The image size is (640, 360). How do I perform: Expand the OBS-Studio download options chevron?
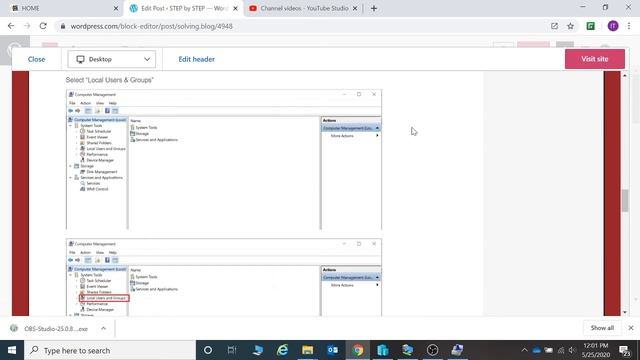tap(103, 328)
